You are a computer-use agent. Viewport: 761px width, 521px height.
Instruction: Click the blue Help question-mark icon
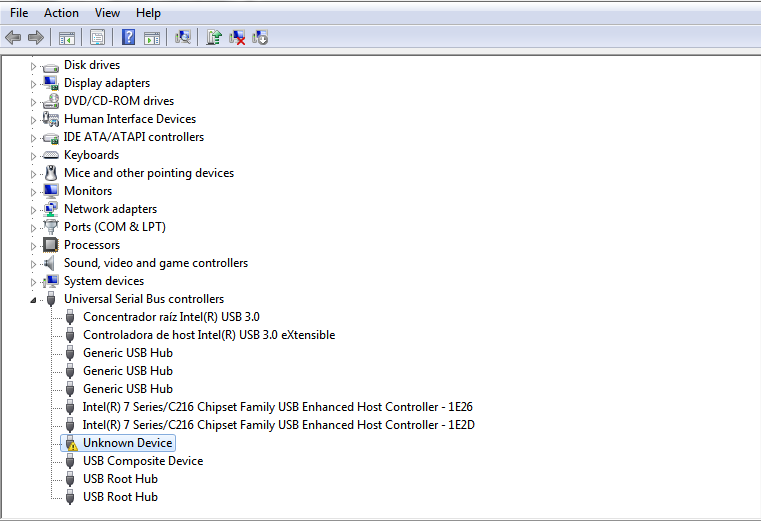point(128,38)
